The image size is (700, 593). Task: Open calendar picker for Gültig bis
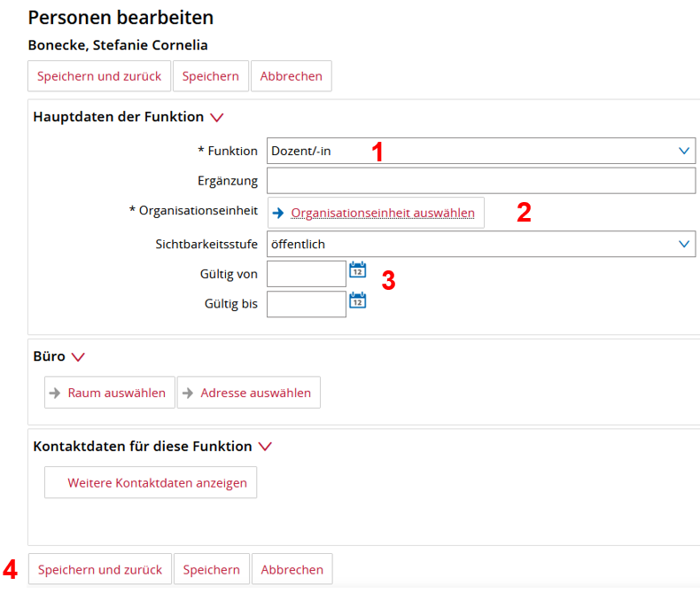pyautogui.click(x=357, y=300)
